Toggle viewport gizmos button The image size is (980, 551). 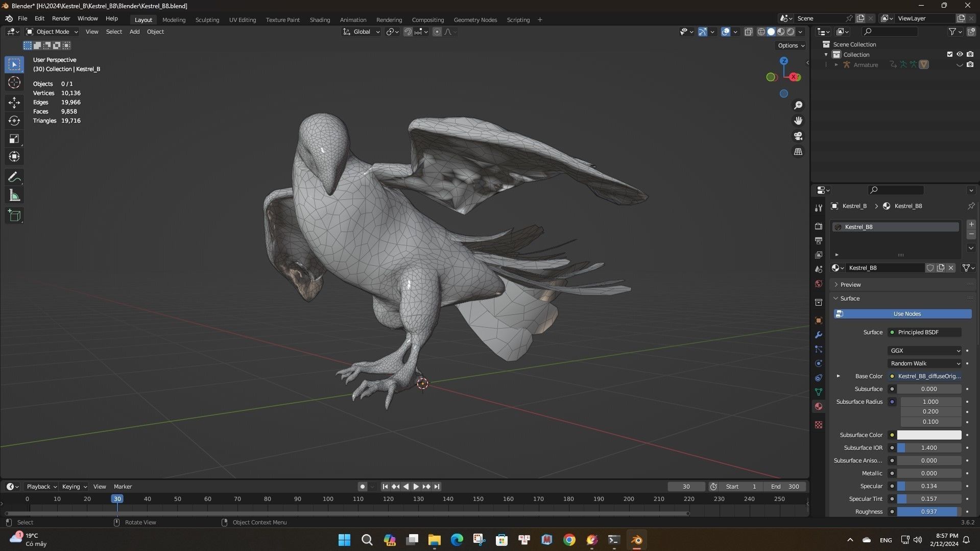point(703,32)
